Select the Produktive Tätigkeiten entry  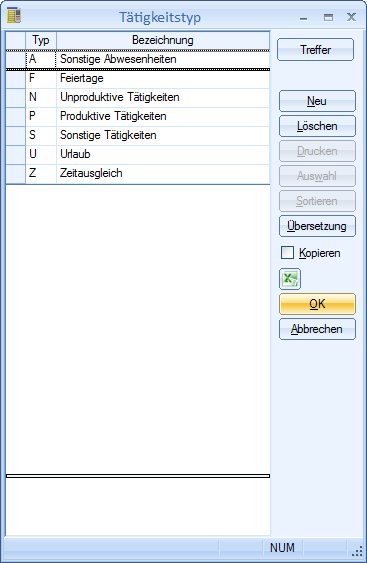tap(138, 116)
